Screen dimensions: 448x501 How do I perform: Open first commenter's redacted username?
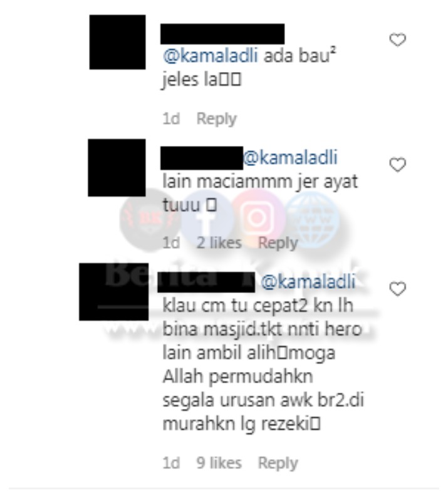[x=222, y=34]
